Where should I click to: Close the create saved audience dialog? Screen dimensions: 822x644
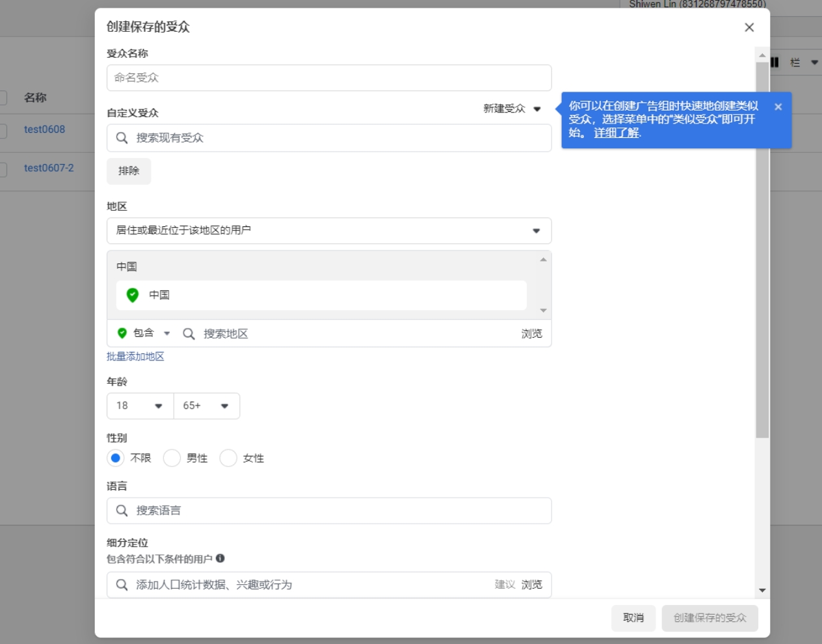click(x=749, y=27)
